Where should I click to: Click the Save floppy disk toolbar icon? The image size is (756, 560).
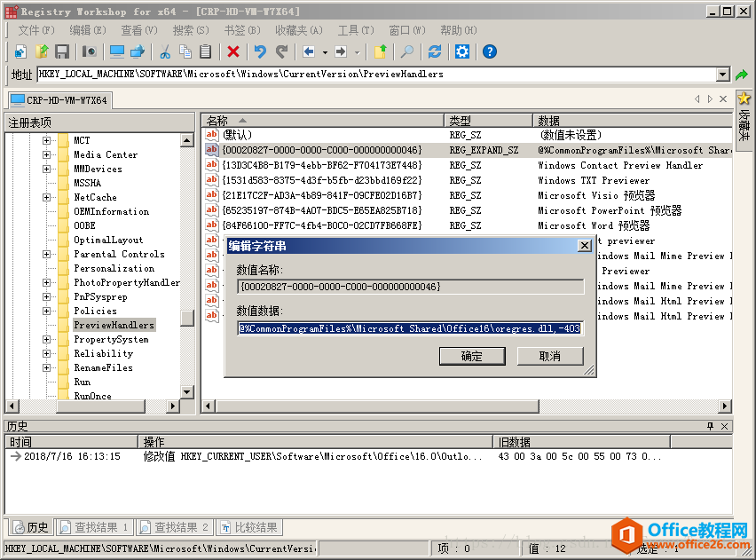coord(62,51)
